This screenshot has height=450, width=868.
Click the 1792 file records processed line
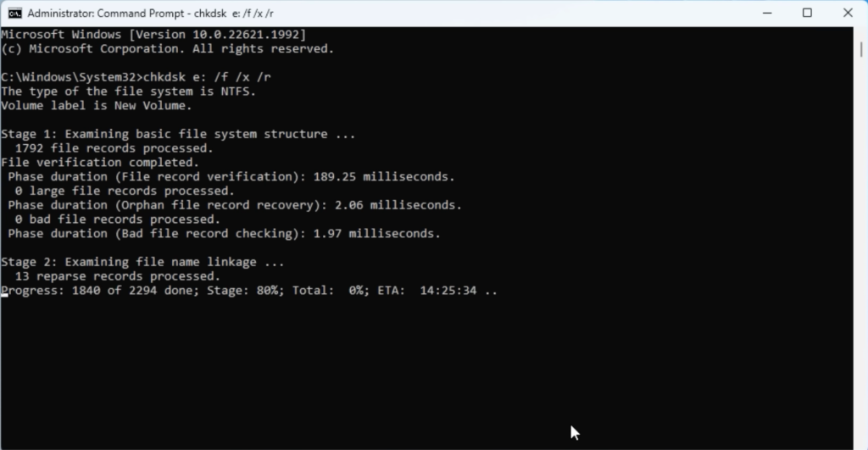click(x=114, y=148)
